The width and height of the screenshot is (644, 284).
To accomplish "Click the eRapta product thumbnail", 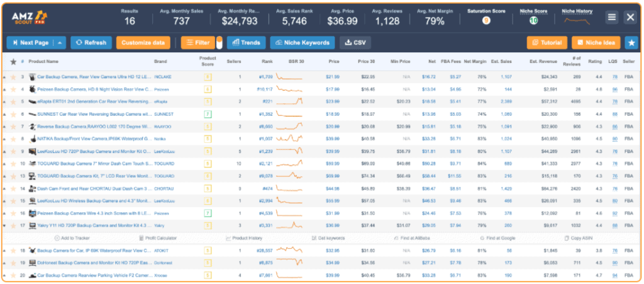I will tap(32, 102).
